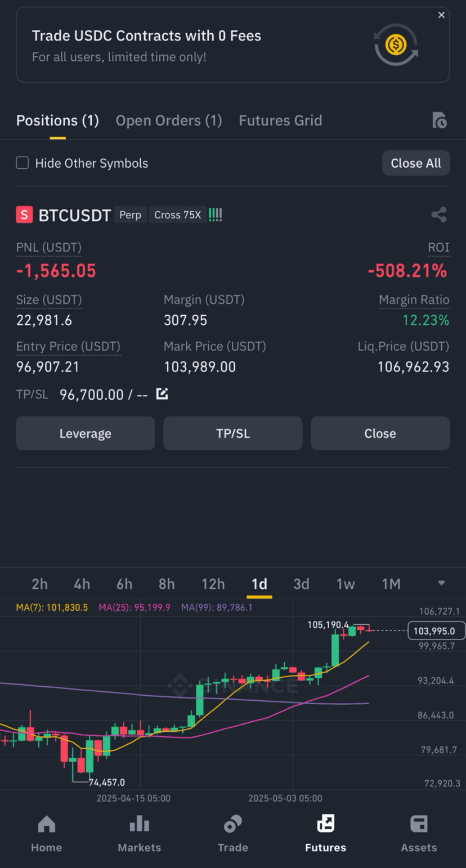Open the Markets bar chart icon
Screen dimensions: 466x868
pos(140,825)
